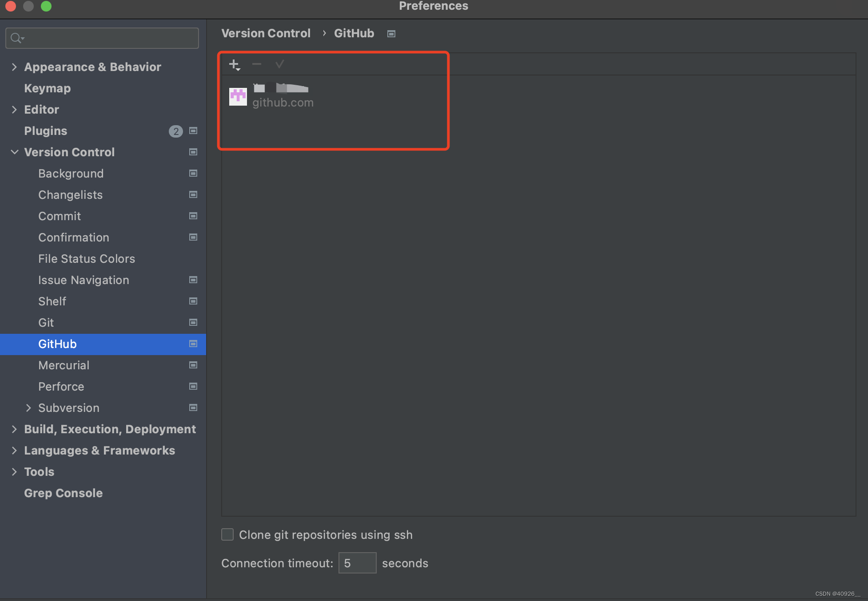Expand Languages & Frameworks section
The width and height of the screenshot is (868, 601).
[14, 451]
